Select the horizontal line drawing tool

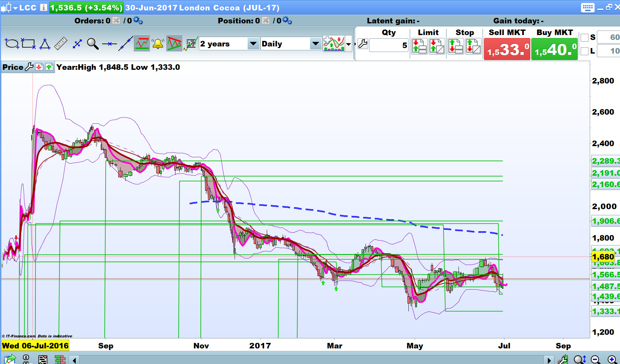coord(109,44)
